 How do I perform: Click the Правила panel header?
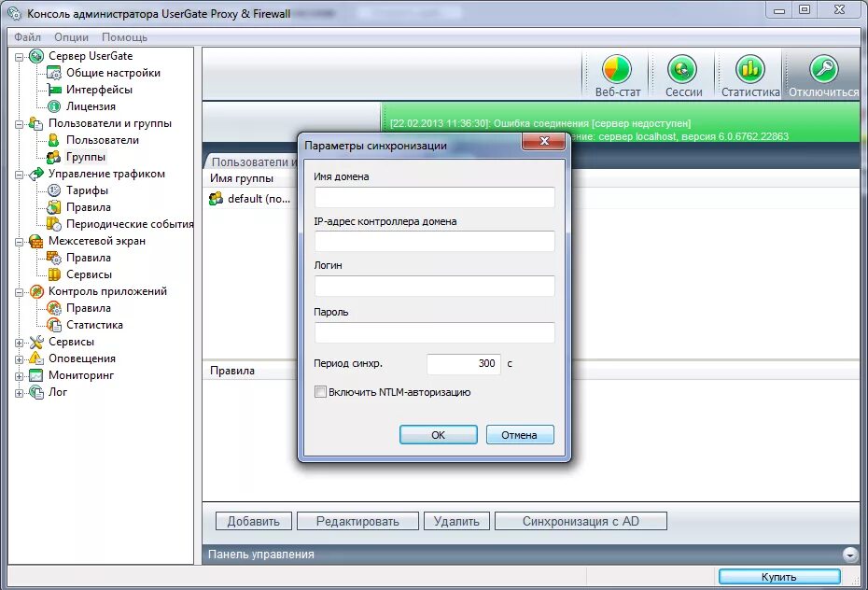click(232, 371)
